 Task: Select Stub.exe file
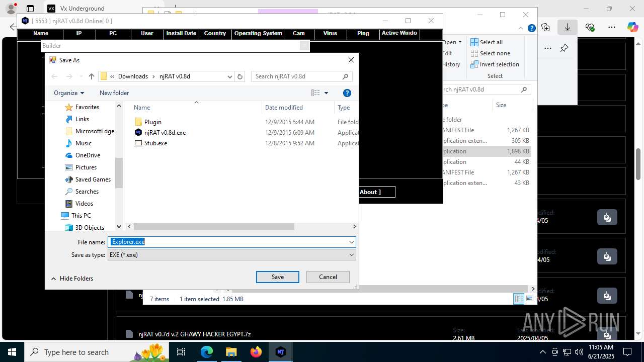[155, 143]
